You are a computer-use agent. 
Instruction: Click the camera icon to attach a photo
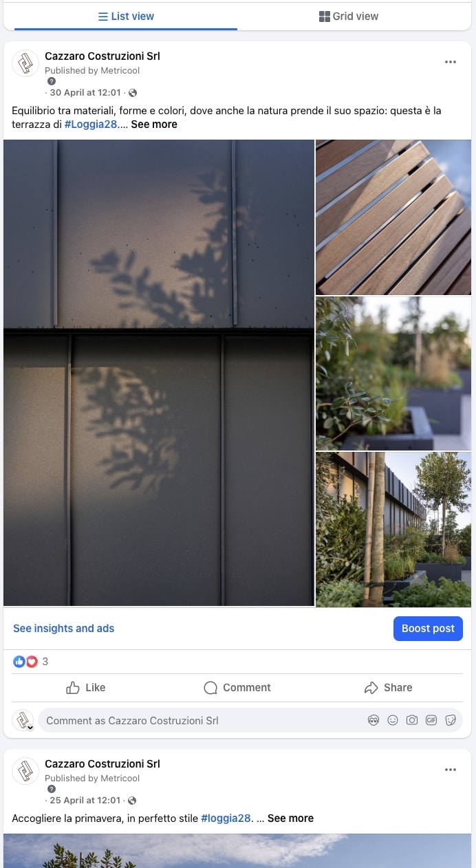click(412, 720)
